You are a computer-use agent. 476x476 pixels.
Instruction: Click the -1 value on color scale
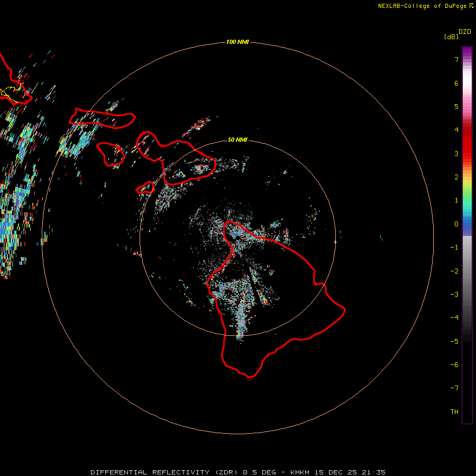[x=454, y=248]
